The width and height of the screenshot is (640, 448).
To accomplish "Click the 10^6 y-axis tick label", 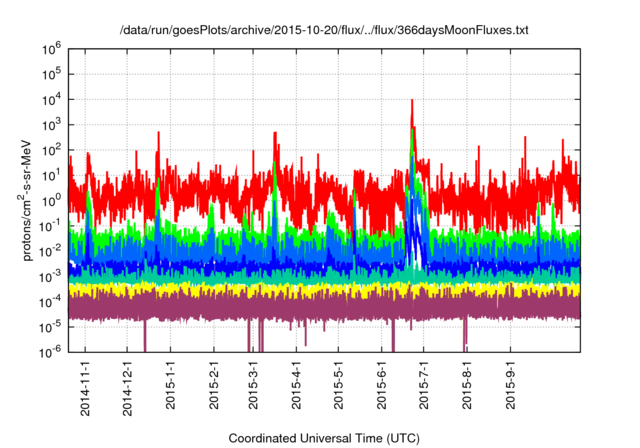I will coord(51,49).
